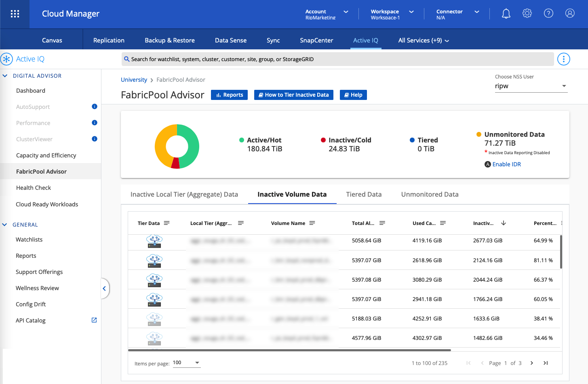
Task: Collapse the sidebar with the arrow handle
Action: click(x=104, y=289)
